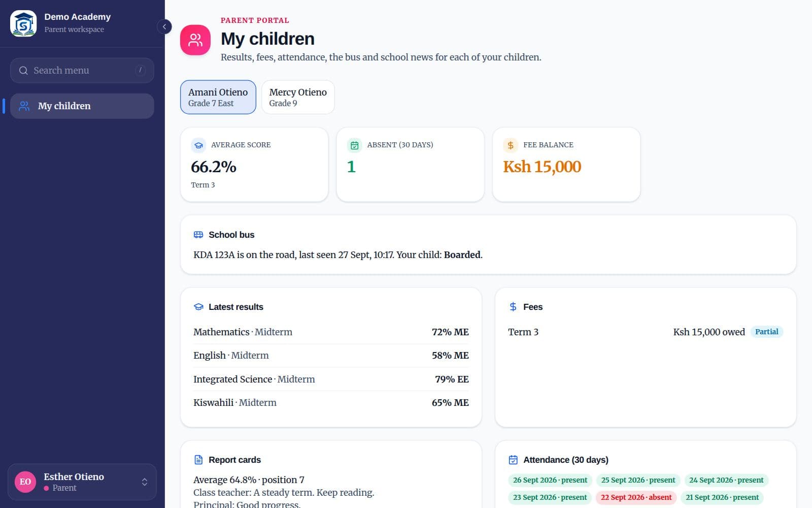Click the slash shortcut key hint
The height and width of the screenshot is (508, 812).
point(141,70)
